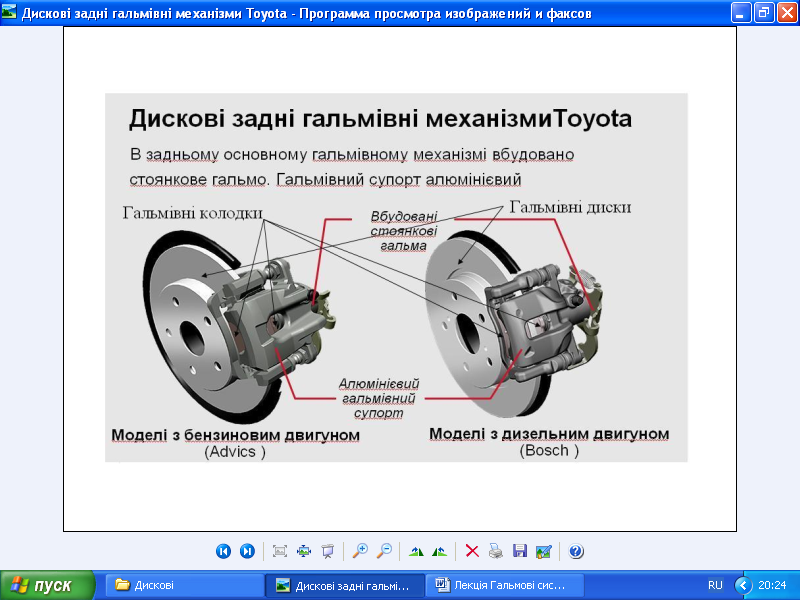Go to the next image
800x600 pixels.
click(247, 551)
